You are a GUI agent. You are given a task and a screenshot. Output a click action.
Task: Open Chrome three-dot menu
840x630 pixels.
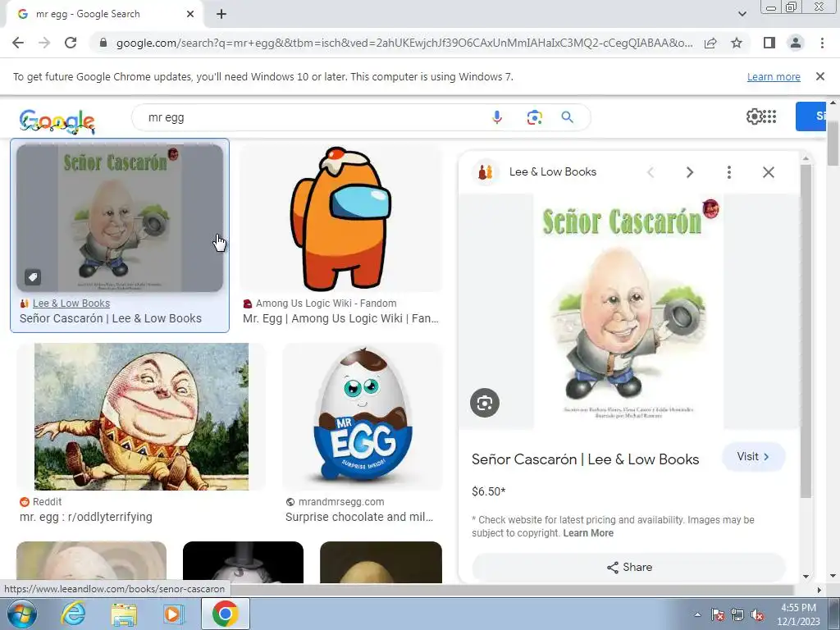[822, 43]
